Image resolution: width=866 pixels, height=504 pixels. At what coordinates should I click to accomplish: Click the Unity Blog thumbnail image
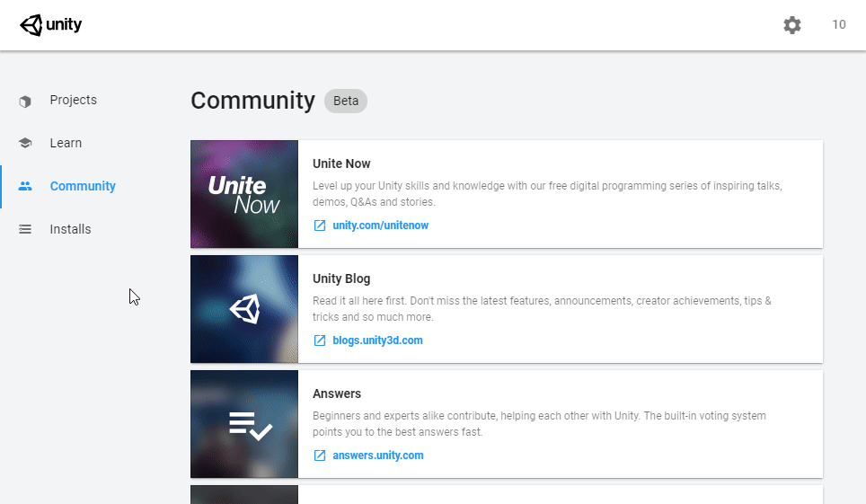[244, 309]
